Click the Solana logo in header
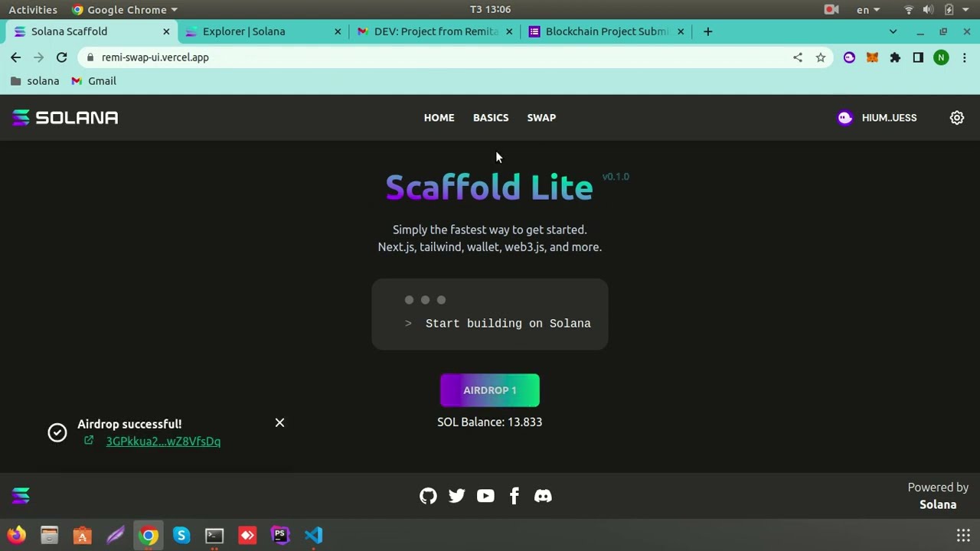 pos(65,118)
